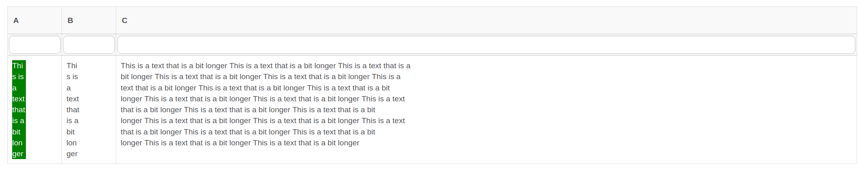Screen dimensions: 868x172
Task: Click the line starting "bit longer This" in column C
Action: 261,77
